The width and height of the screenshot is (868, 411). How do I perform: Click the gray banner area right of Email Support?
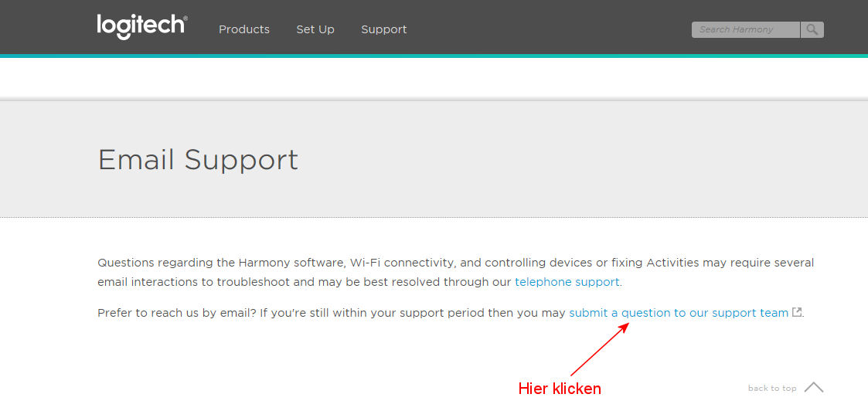pos(580,160)
